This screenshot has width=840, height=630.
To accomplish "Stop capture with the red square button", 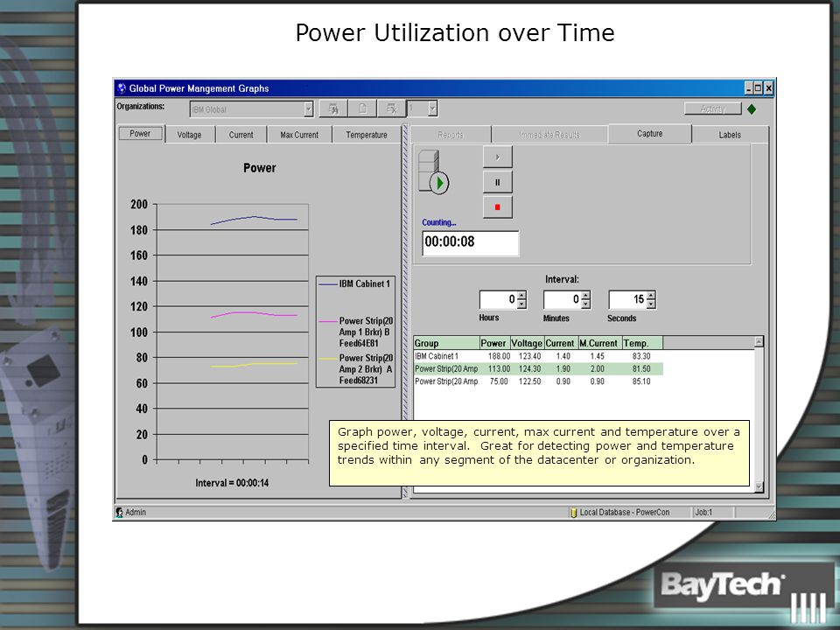I will point(498,207).
